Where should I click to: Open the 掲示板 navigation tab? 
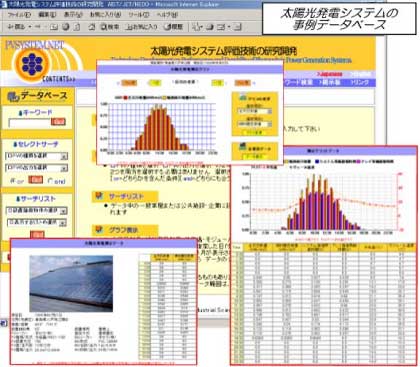coord(329,82)
